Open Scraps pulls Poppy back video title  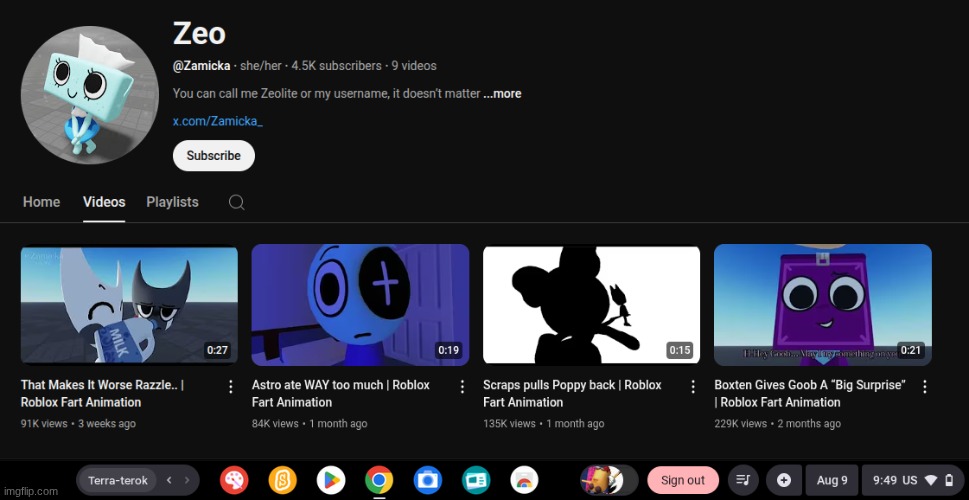[572, 394]
